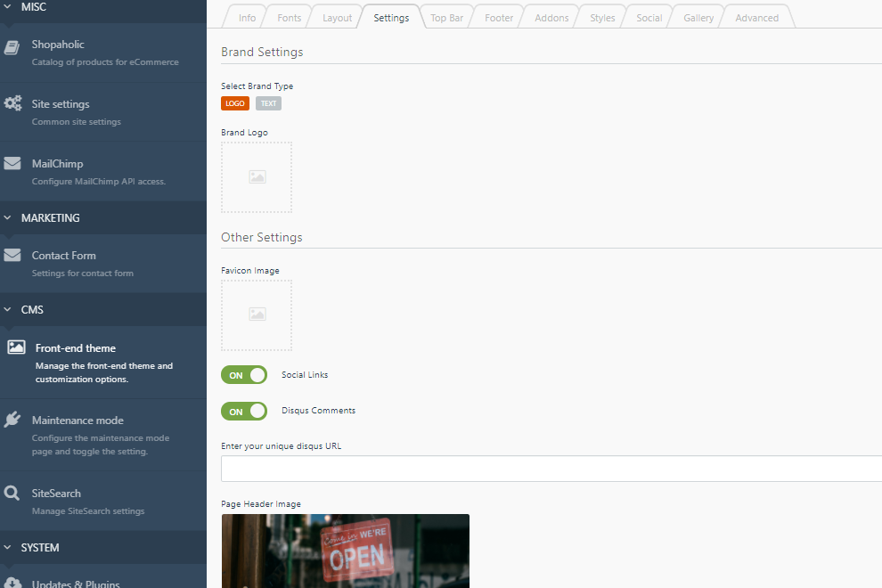
Task: Click 'Enter your unique disqus URL' label
Action: click(x=282, y=446)
